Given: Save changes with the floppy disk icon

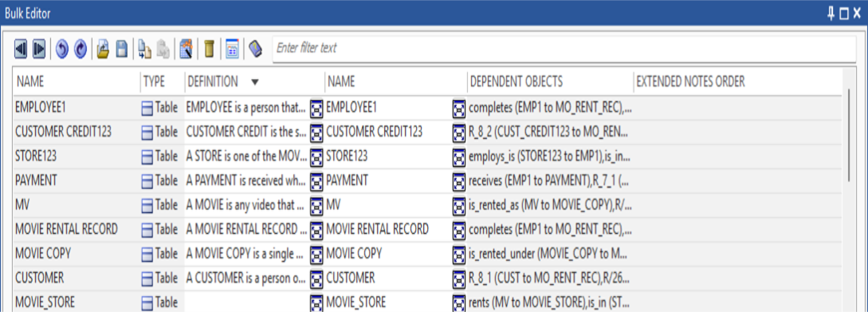Looking at the screenshot, I should pos(122,49).
